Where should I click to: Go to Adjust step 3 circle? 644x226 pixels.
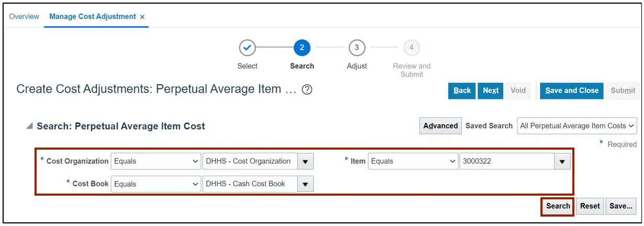tap(357, 48)
